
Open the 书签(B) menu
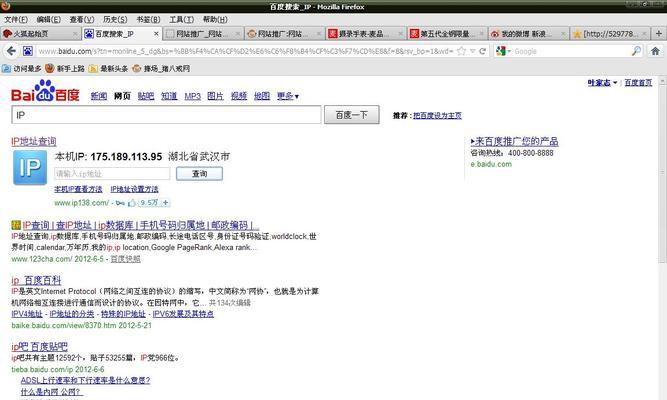pyautogui.click(x=148, y=20)
